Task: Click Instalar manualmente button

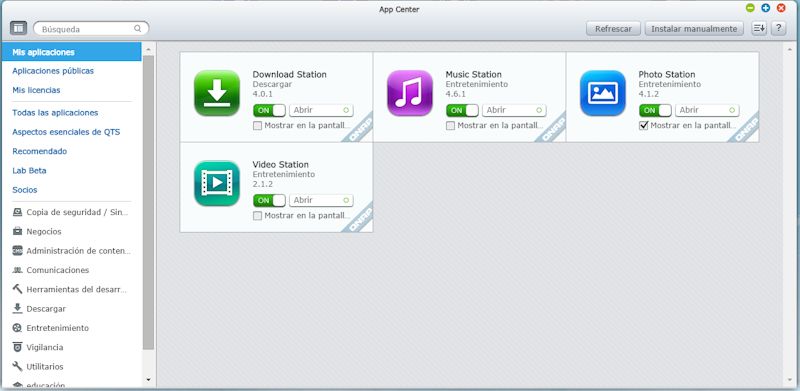Action: (694, 29)
